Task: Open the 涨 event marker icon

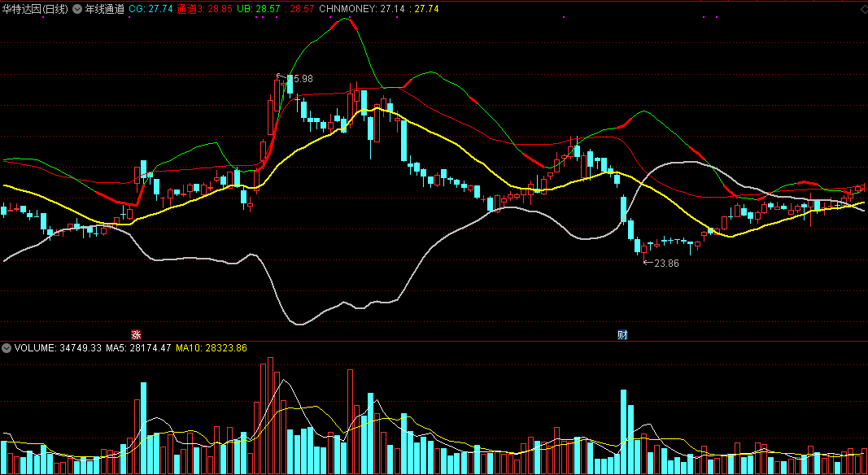Action: coord(136,334)
